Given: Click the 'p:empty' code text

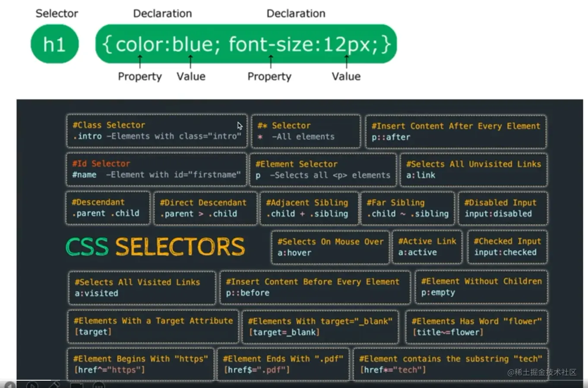Looking at the screenshot, I should [438, 293].
